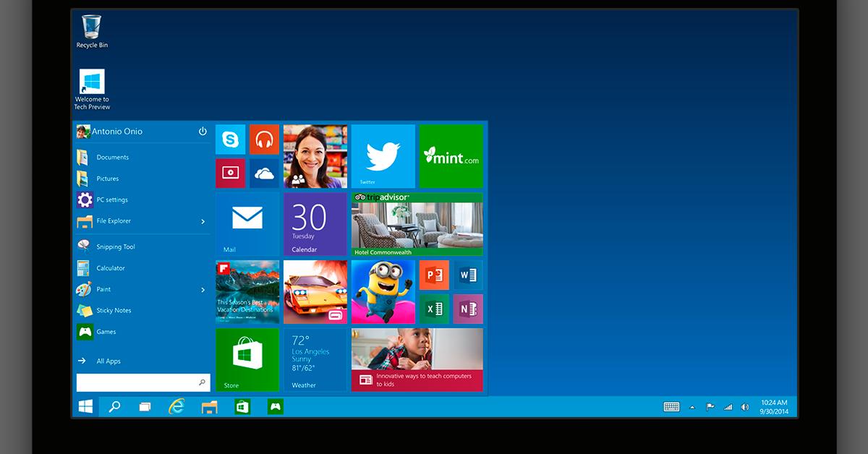Launch Sticky Notes from the Start menu

click(142, 310)
